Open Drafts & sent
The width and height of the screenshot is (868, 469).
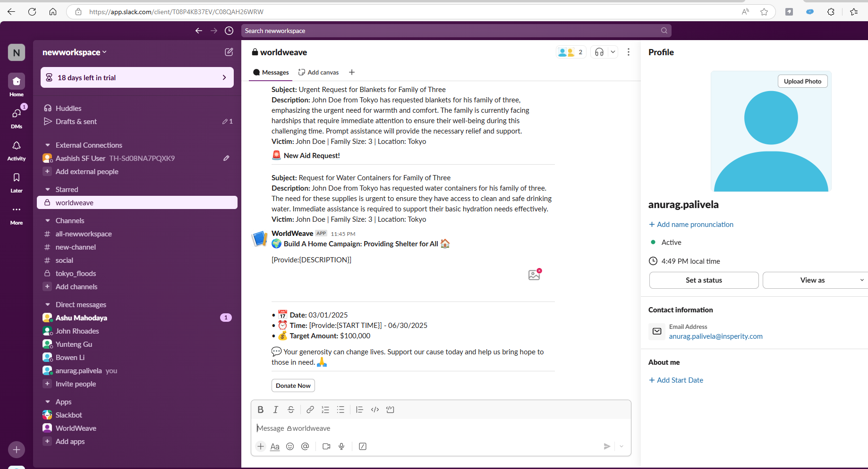137,121
